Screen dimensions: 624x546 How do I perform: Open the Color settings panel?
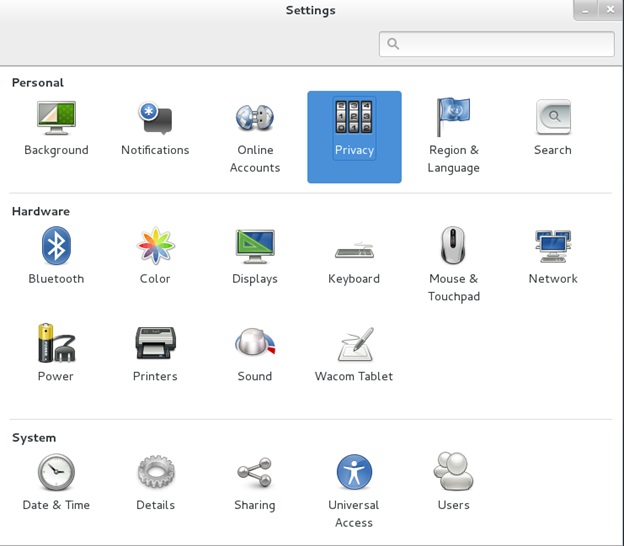point(155,246)
